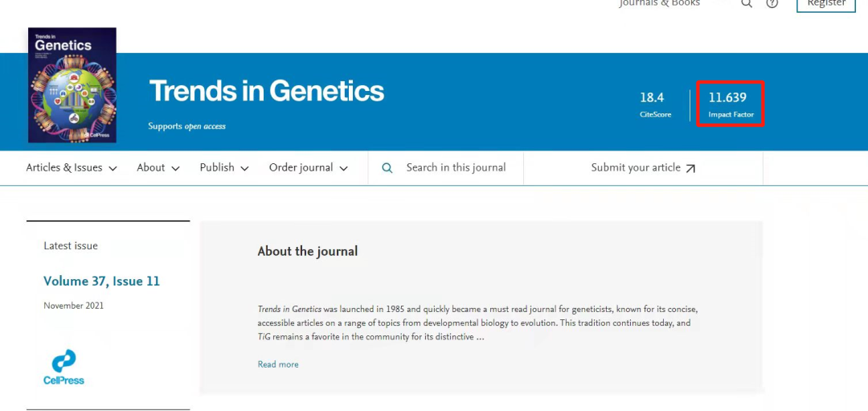Open the help question mark icon
Image resolution: width=868 pixels, height=411 pixels.
coord(772,3)
